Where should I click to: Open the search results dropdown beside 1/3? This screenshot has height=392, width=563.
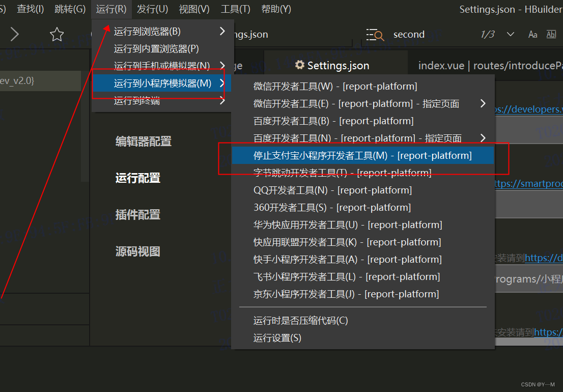click(510, 34)
